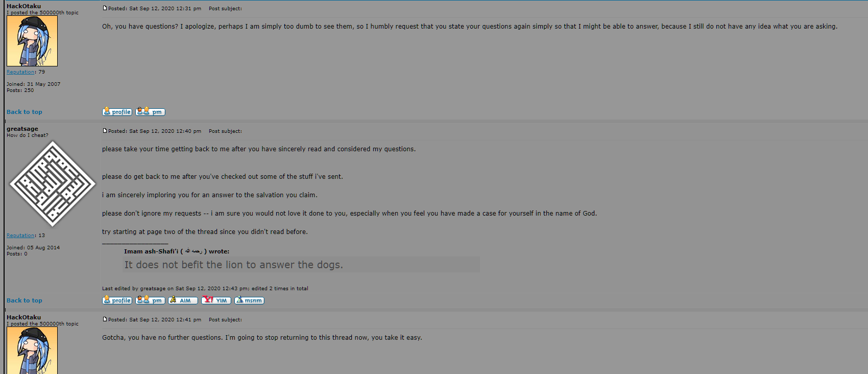Image resolution: width=868 pixels, height=374 pixels.
Task: Click Back to top under HackOtaku's first post
Action: tap(25, 112)
